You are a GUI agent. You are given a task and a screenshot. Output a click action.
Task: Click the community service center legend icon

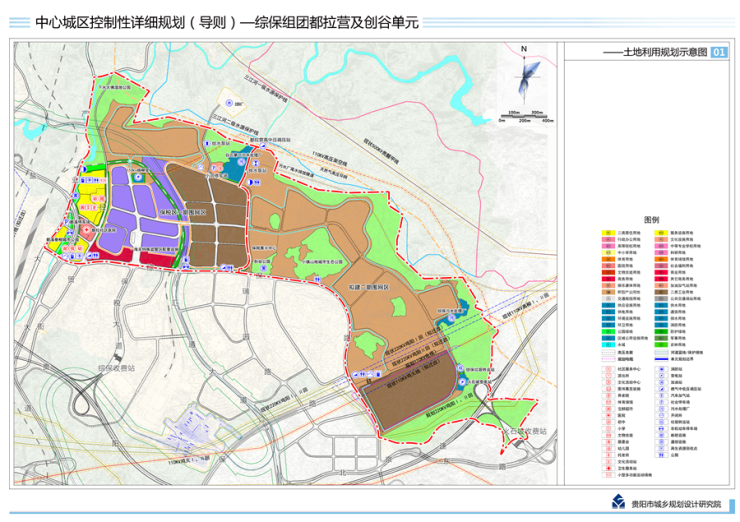pos(608,369)
